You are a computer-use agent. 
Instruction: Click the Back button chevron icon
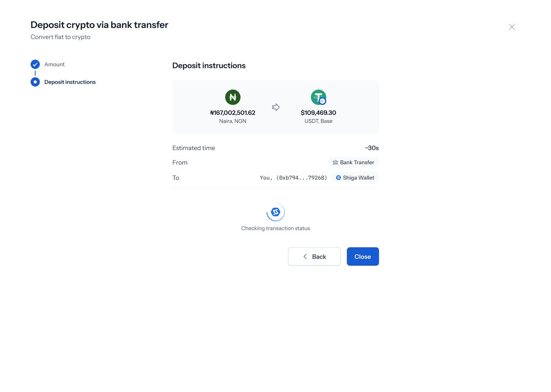[305, 256]
